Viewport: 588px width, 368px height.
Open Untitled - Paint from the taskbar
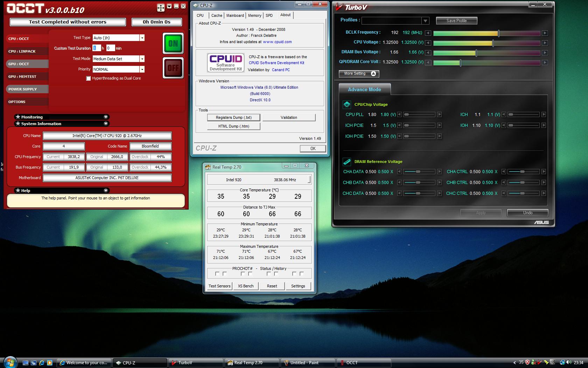308,363
